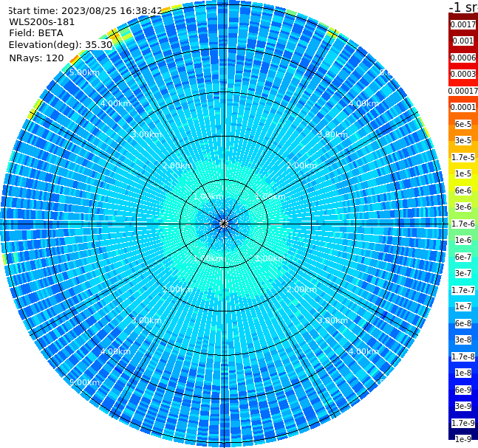The image size is (478, 448).
Task: Click the NRays: 120 text
Action: [x=36, y=58]
